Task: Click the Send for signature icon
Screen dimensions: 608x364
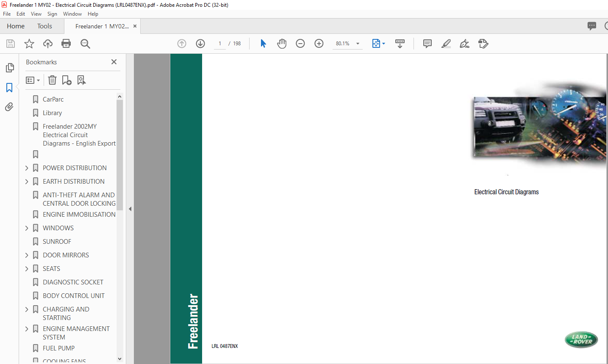Action: tap(483, 44)
